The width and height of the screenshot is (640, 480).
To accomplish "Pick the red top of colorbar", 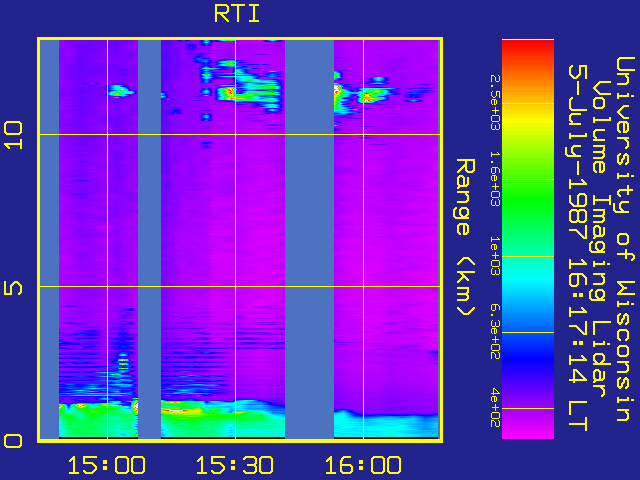I will [x=528, y=48].
